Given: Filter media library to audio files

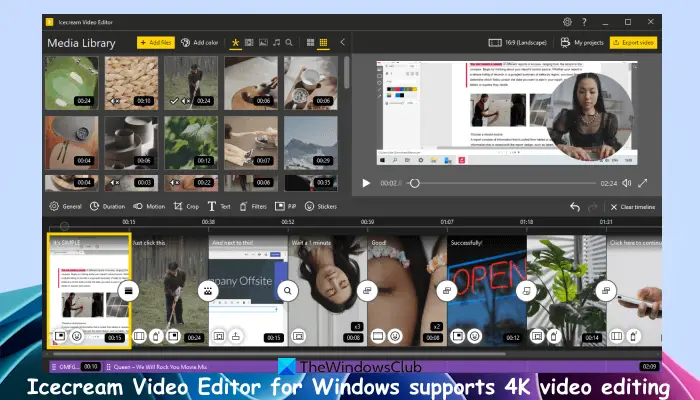Looking at the screenshot, I should tap(276, 42).
